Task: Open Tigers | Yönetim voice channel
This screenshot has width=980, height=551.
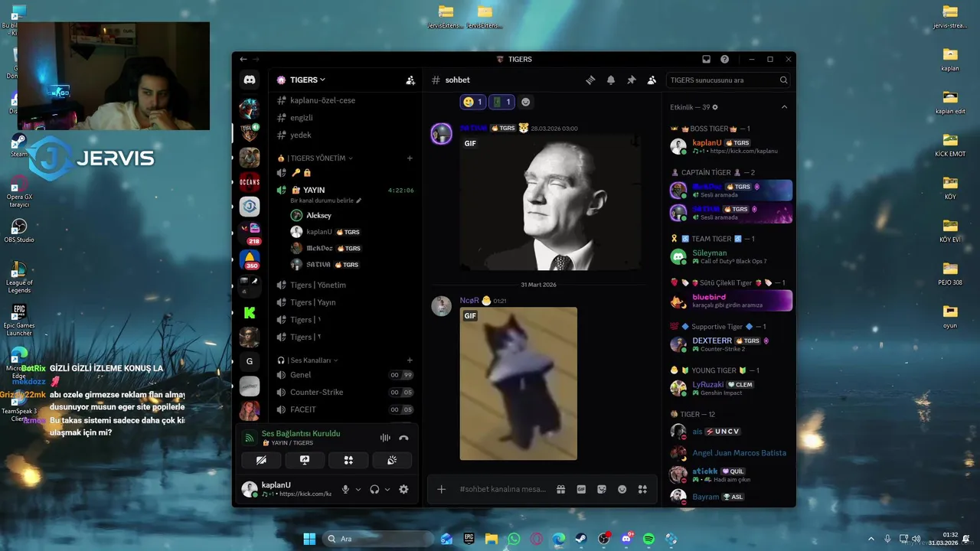Action: (x=345, y=285)
